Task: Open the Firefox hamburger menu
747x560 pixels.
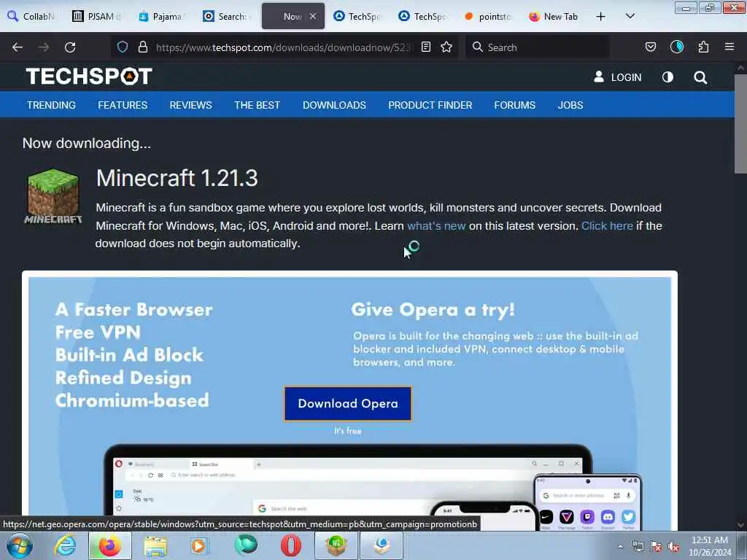Action: pyautogui.click(x=729, y=47)
